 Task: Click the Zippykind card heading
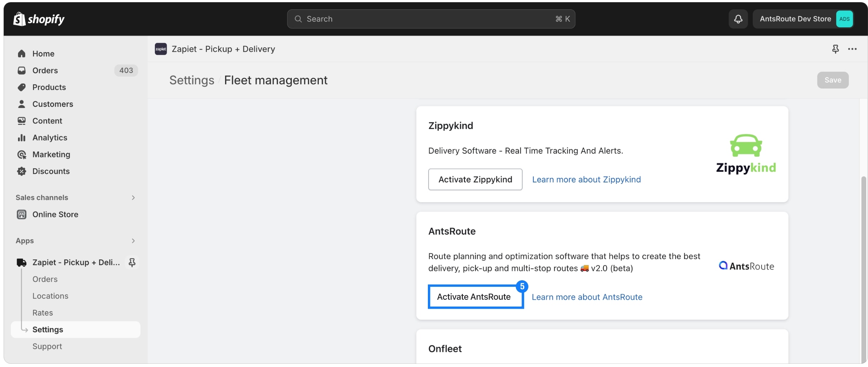(451, 126)
